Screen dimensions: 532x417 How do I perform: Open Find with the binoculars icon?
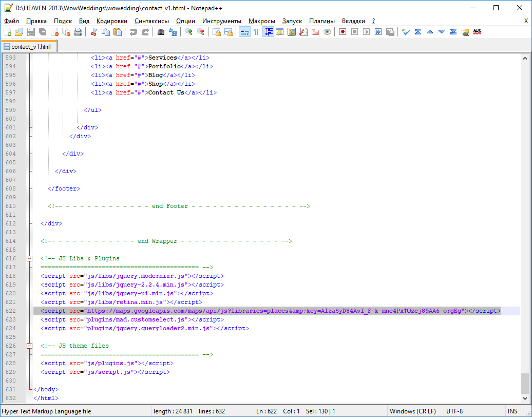(x=161, y=32)
